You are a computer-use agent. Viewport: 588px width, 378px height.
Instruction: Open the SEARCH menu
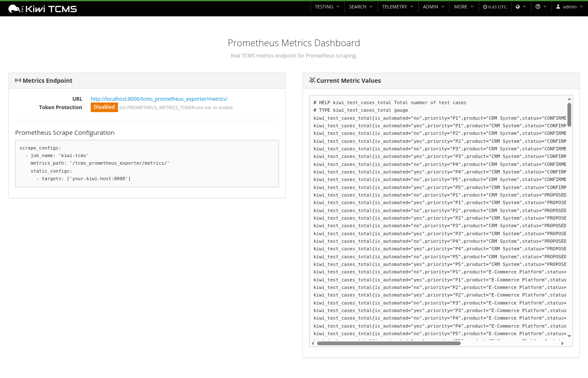pyautogui.click(x=361, y=7)
